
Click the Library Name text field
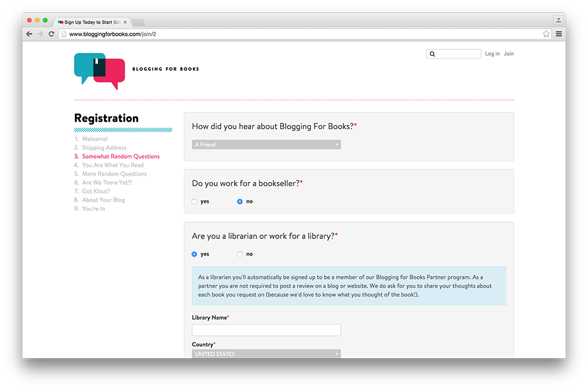coord(266,330)
